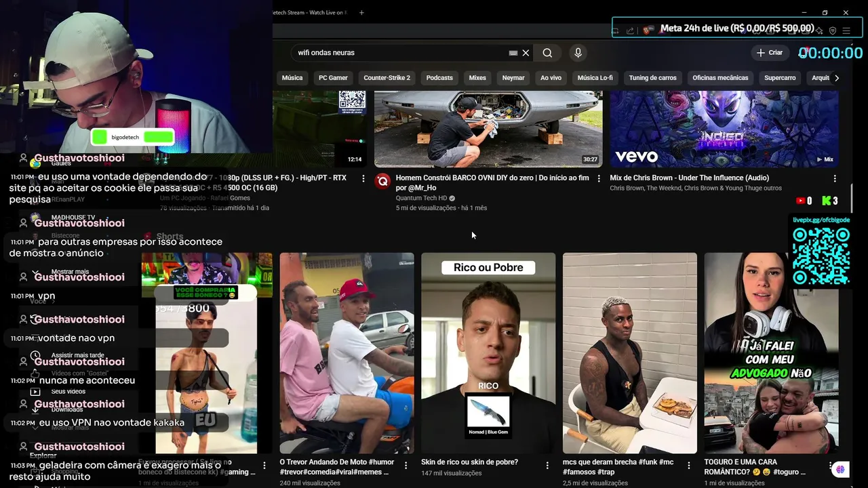Image resolution: width=868 pixels, height=488 pixels.
Task: Select the Supercarro chip
Action: pos(780,78)
